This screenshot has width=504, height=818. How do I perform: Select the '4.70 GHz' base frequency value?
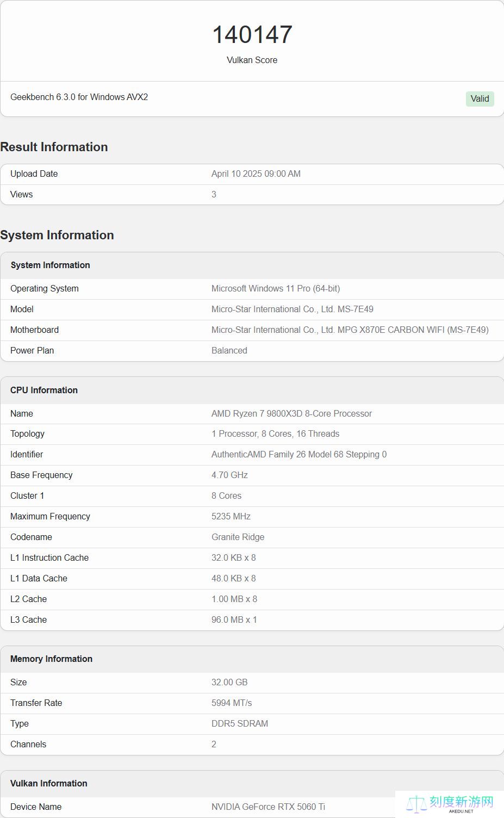[x=229, y=475]
